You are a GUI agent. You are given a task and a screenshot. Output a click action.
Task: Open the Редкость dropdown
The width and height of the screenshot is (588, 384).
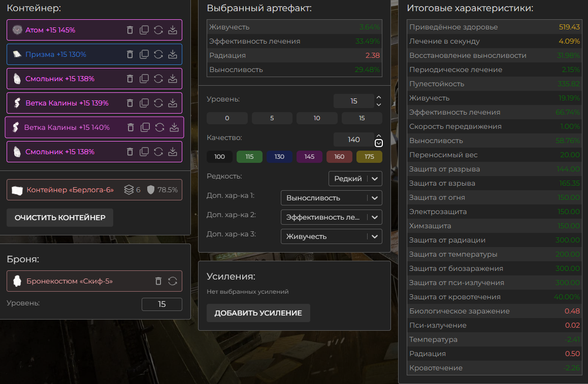(x=355, y=179)
